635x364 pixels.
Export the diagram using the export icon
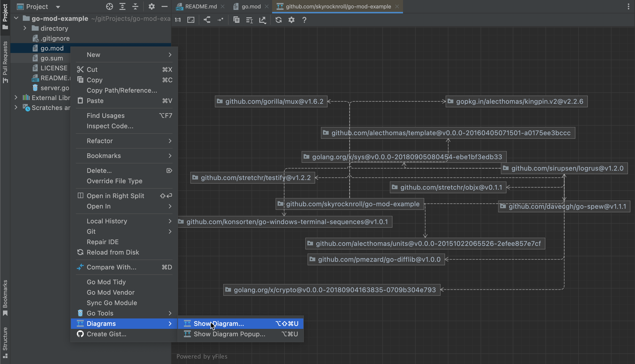pyautogui.click(x=262, y=20)
